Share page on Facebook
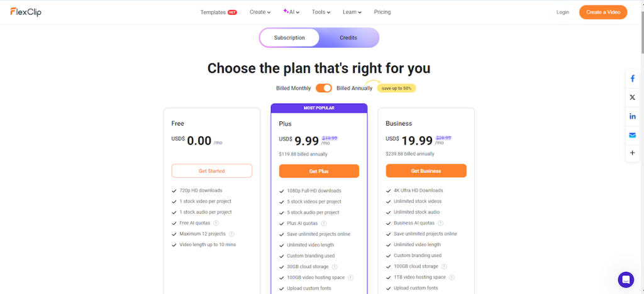Image resolution: width=644 pixels, height=294 pixels. pyautogui.click(x=632, y=79)
